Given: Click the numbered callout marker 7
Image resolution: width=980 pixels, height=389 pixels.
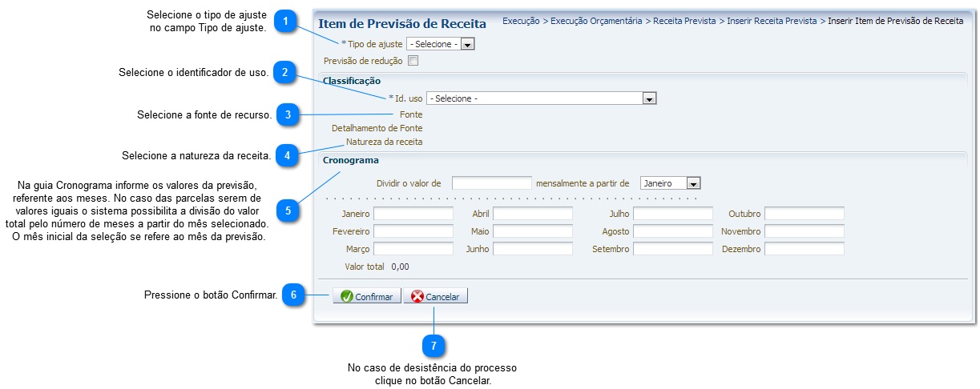Looking at the screenshot, I should click(434, 346).
